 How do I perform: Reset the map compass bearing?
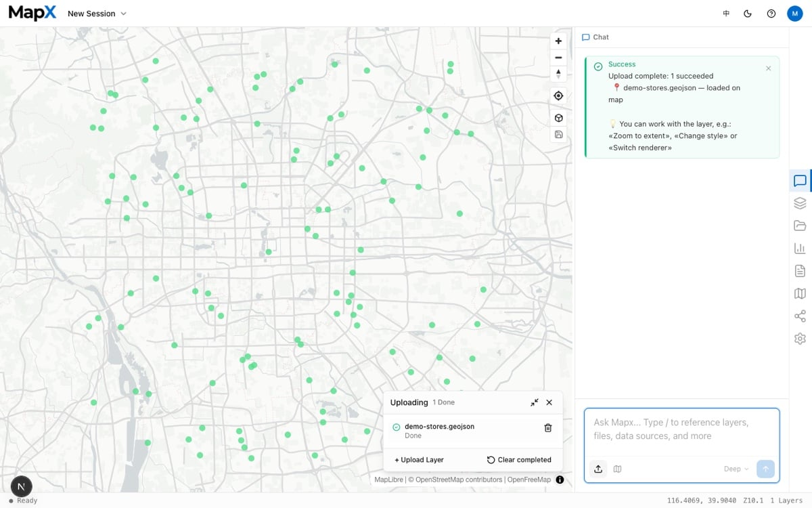click(x=558, y=74)
